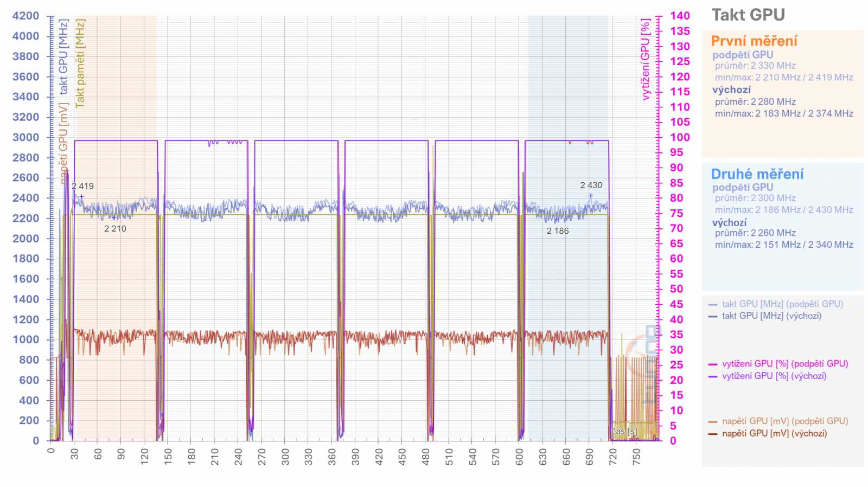This screenshot has height=487, width=868.
Task: Click legend entry 'vytížení GPU [%] (podpětí GPU)'
Action: (785, 364)
